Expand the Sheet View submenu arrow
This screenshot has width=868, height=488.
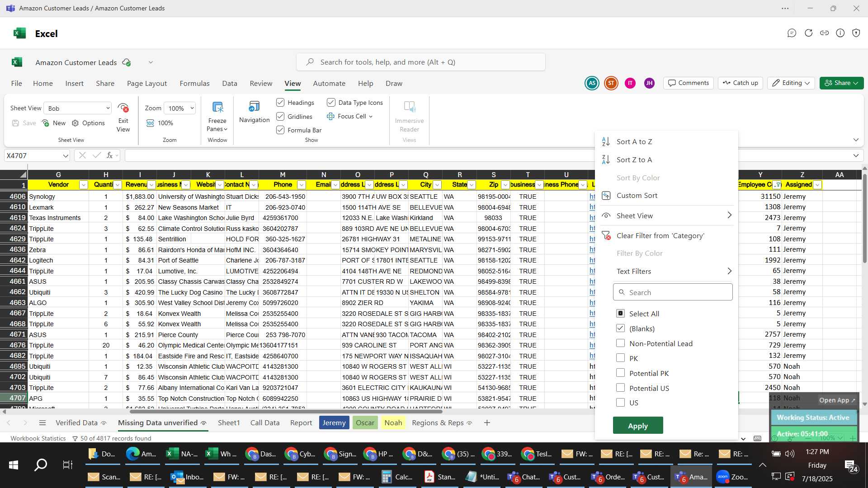coord(729,216)
